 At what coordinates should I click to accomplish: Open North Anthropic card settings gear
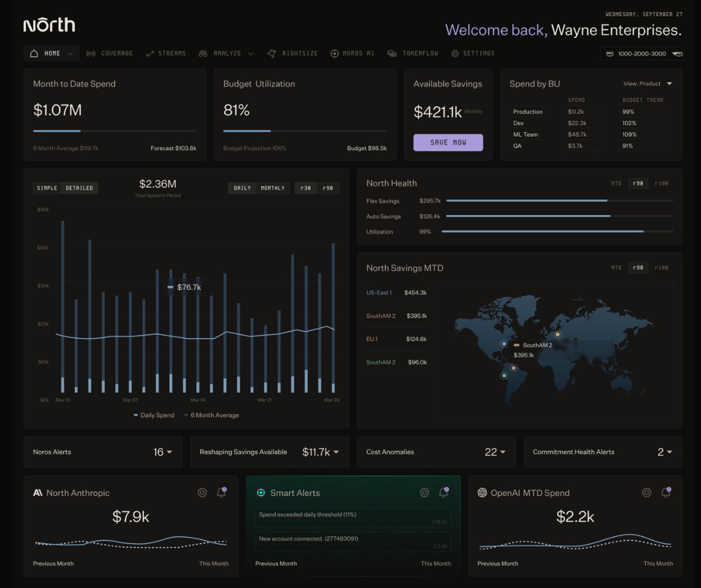(202, 492)
